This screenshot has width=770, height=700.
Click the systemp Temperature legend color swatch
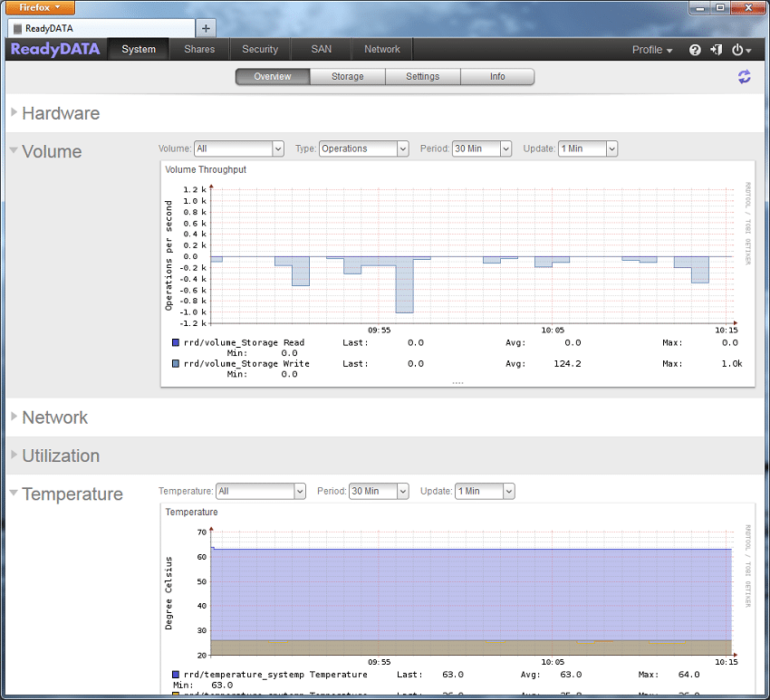point(176,675)
